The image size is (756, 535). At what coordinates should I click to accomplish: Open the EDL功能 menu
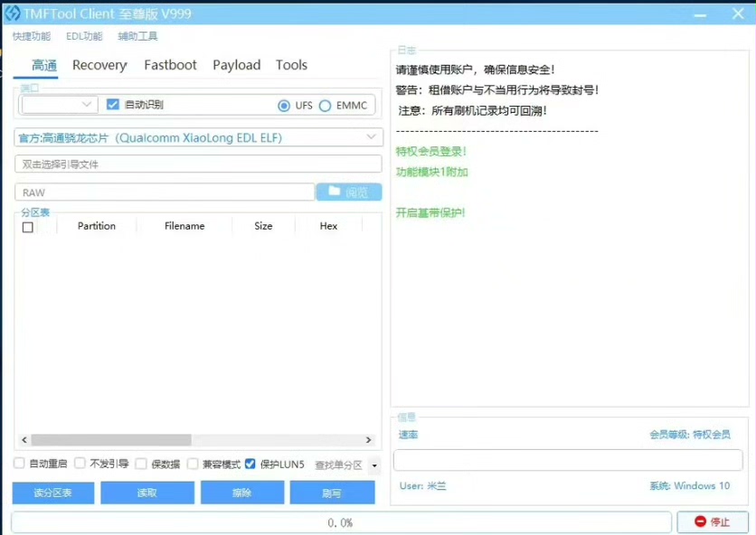84,36
